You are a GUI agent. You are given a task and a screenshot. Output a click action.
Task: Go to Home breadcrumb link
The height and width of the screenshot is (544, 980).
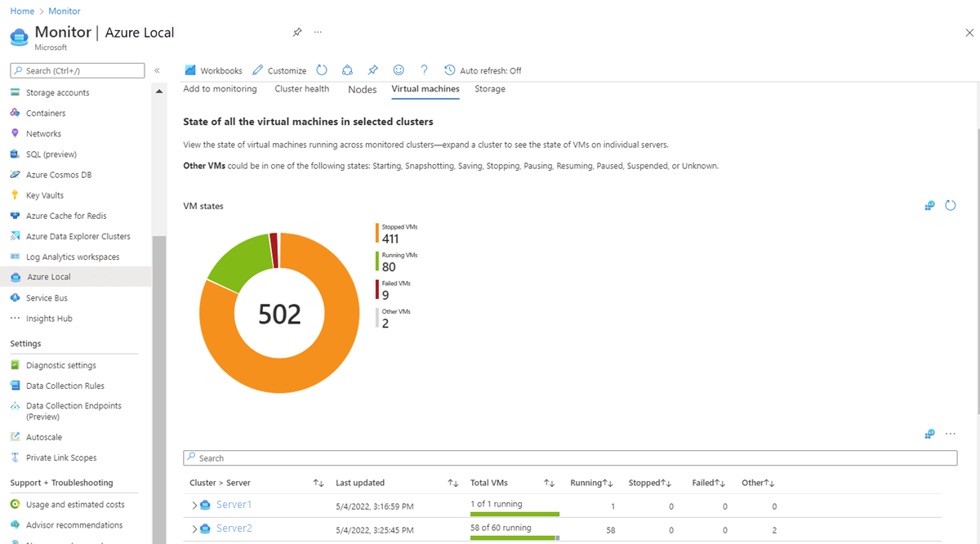[x=22, y=11]
